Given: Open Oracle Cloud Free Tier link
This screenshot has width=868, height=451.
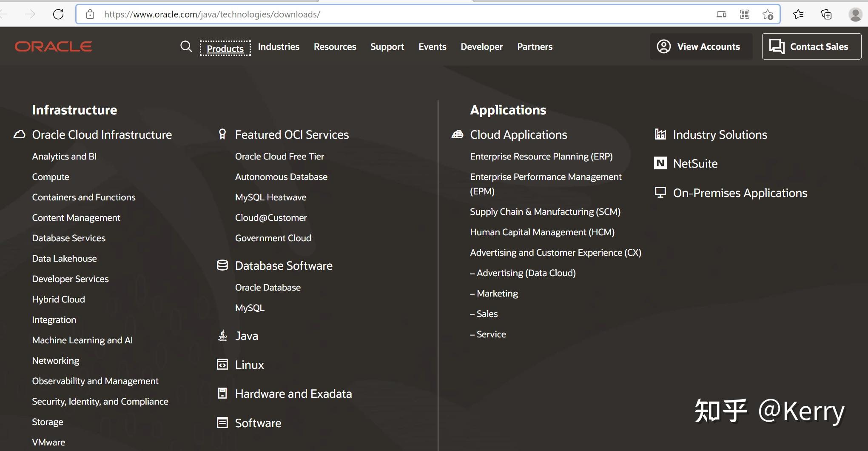Looking at the screenshot, I should [279, 156].
